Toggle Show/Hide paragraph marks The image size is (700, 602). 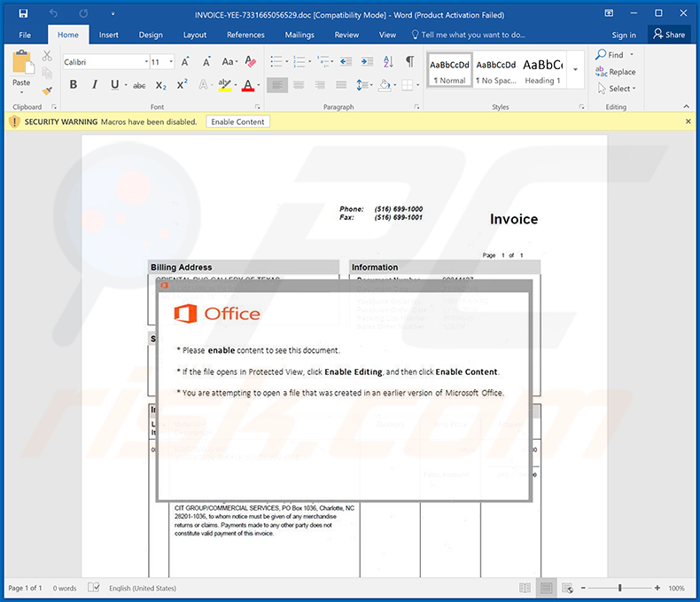(x=409, y=61)
